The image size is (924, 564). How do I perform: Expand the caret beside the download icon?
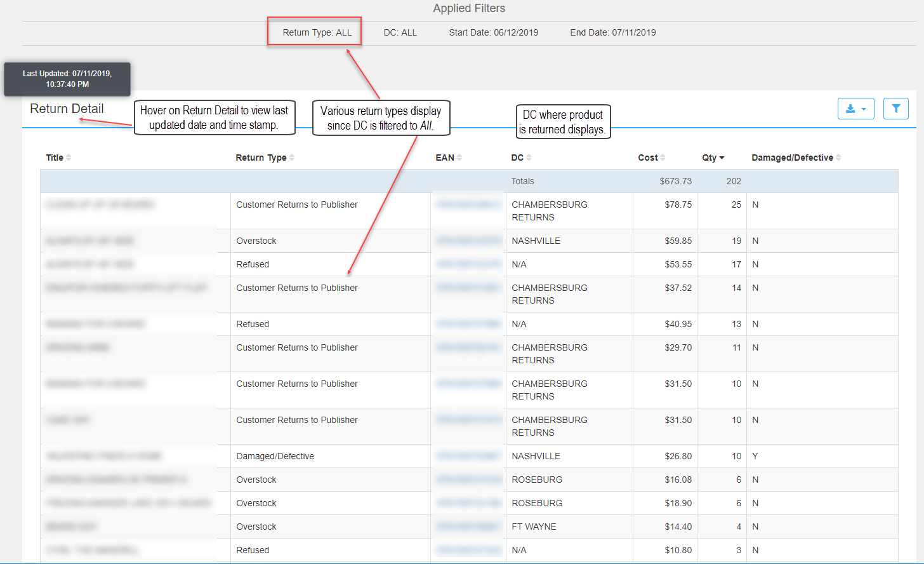863,109
